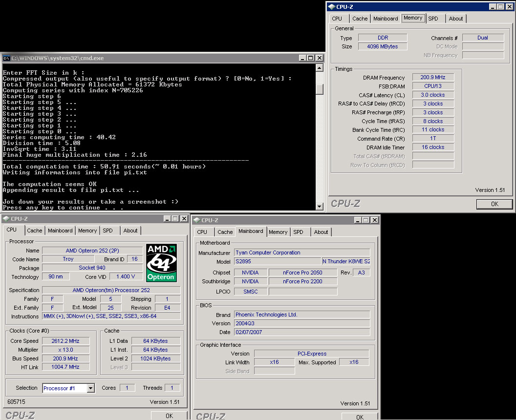Image resolution: width=516 pixels, height=420 pixels.
Task: Click the BIOS date 02/07/2007 field
Action: (x=302, y=332)
